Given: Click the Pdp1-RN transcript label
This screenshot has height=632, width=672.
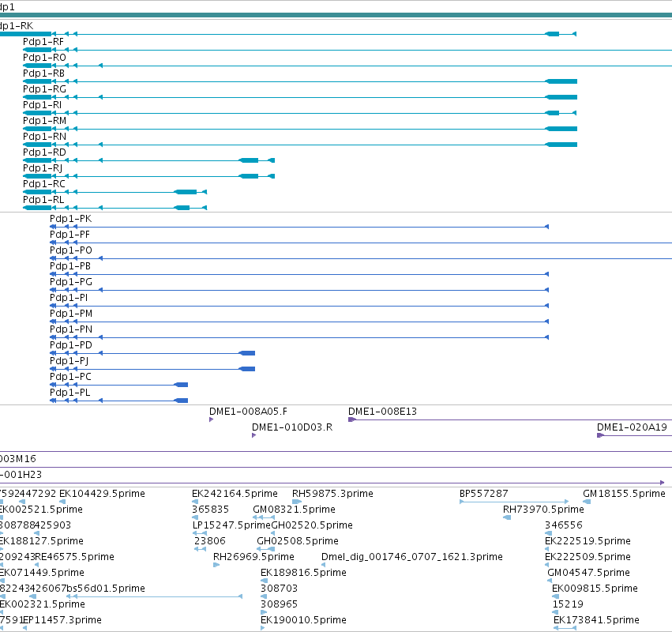Looking at the screenshot, I should pos(44,137).
